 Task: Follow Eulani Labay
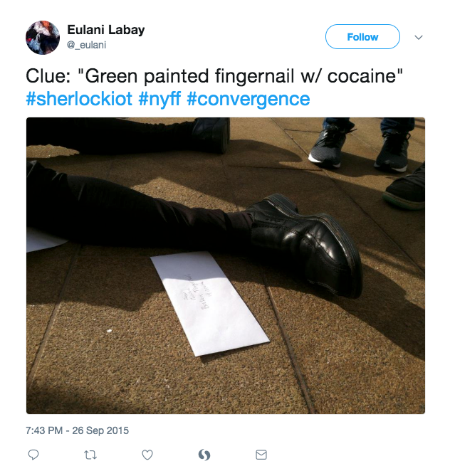[x=362, y=37]
